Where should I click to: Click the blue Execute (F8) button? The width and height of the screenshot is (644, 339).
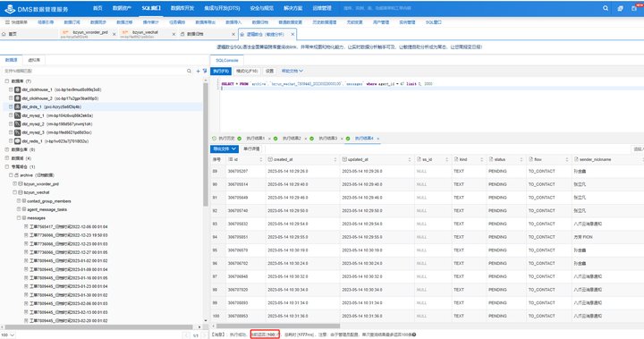[221, 71]
